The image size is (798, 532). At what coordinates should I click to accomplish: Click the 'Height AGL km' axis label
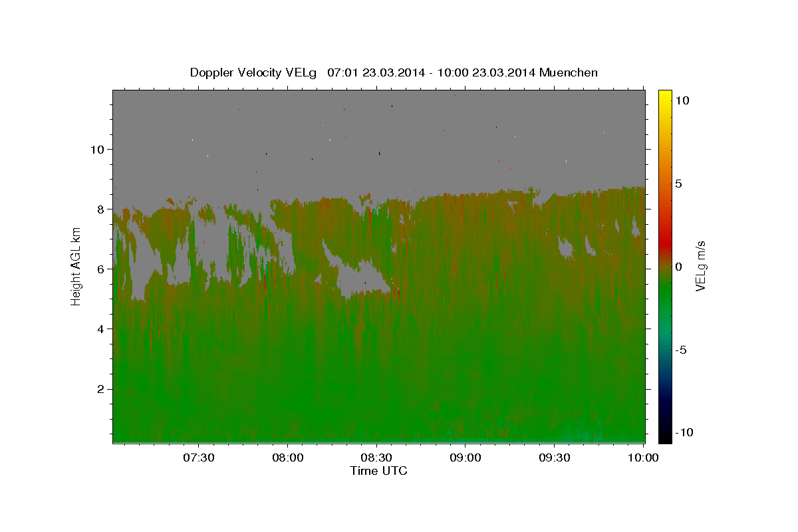[76, 266]
